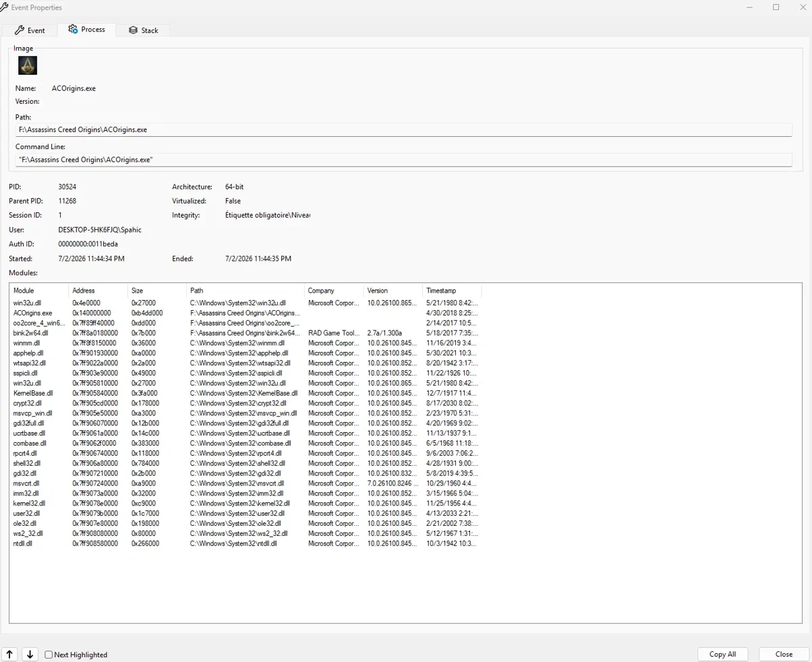Viewport: 812px width, 662px height.
Task: Click the ACOrigins game icon image
Action: 28,65
